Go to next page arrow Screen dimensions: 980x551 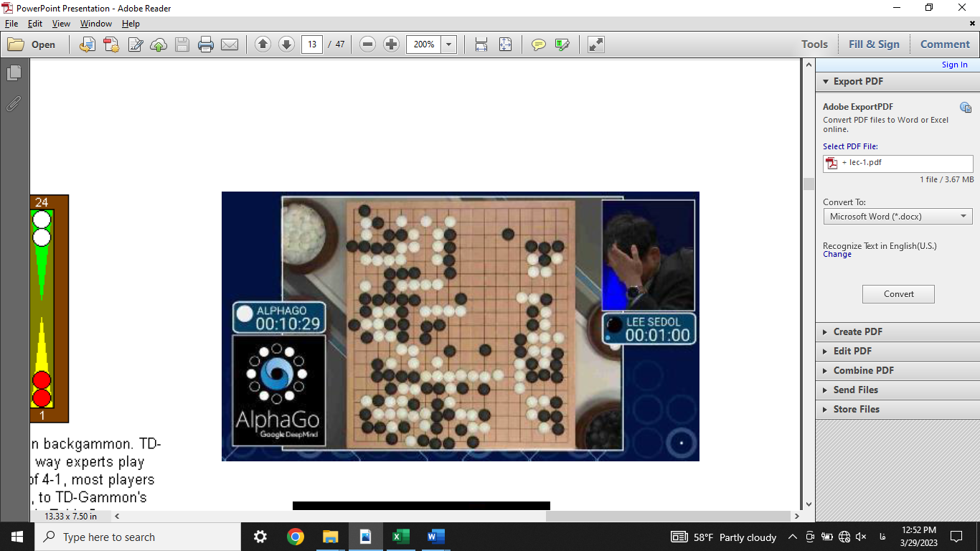286,44
